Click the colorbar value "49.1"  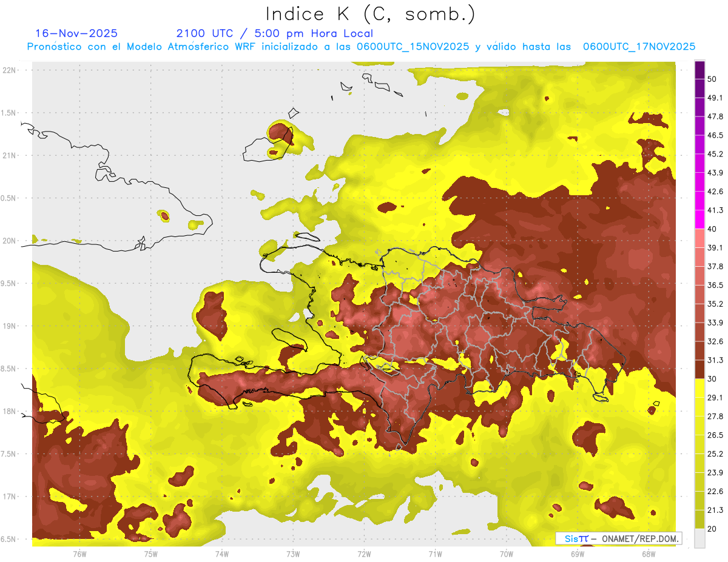pyautogui.click(x=715, y=97)
